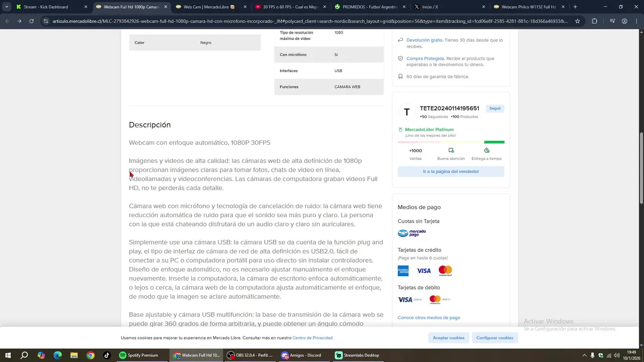Click the Descripción heading
The image size is (644, 362).
(x=149, y=125)
